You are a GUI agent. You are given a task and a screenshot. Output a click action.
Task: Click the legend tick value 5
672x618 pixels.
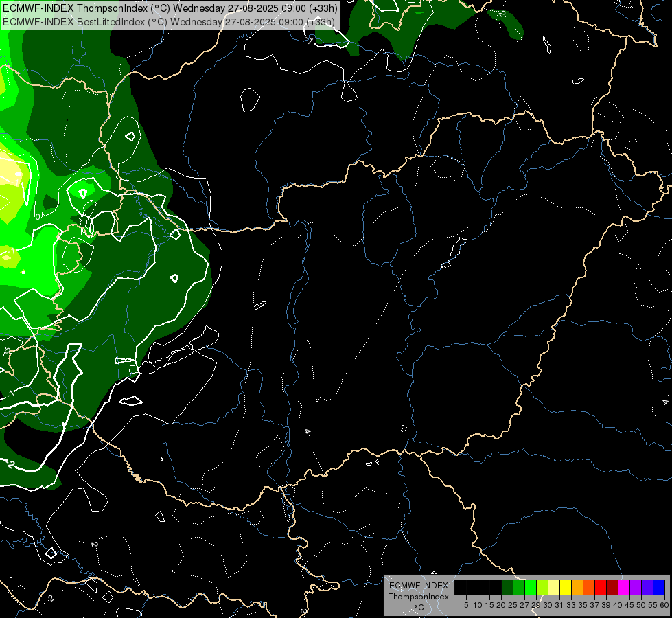[466, 605]
